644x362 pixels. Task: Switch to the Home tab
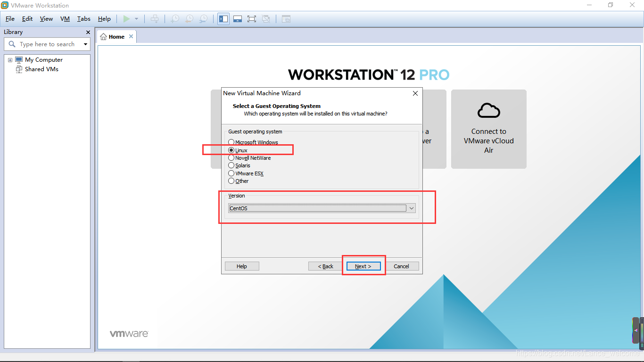coord(116,37)
